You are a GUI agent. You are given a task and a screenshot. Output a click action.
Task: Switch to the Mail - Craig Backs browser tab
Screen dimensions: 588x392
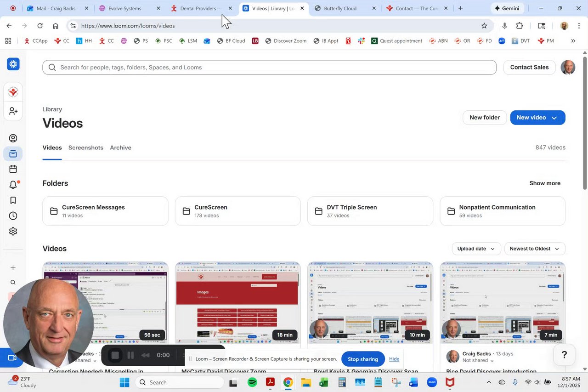coord(57,8)
